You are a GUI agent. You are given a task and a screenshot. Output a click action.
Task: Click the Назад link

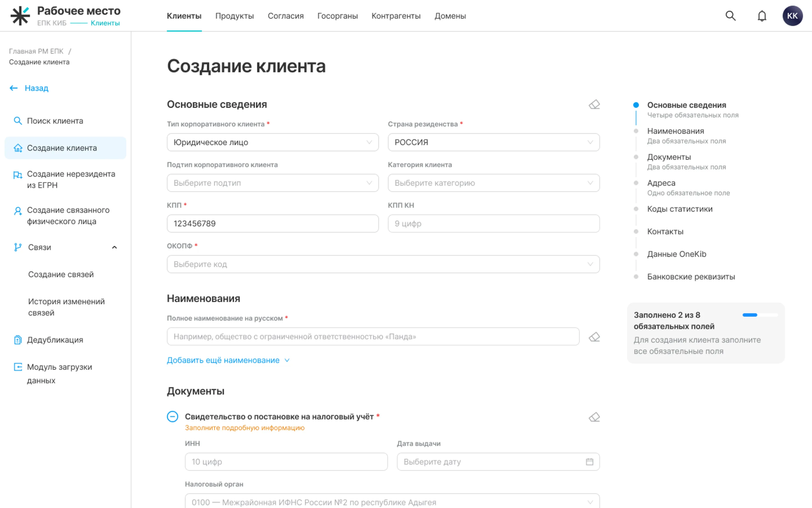(x=37, y=88)
